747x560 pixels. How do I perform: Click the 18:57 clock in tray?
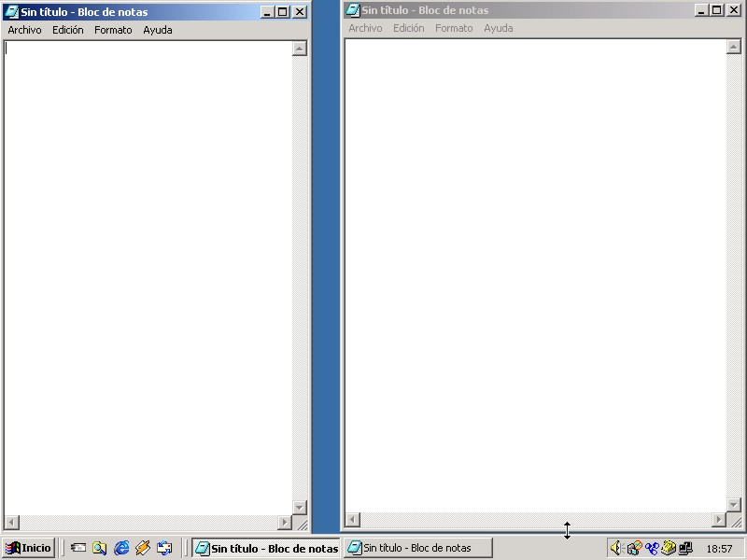click(719, 549)
